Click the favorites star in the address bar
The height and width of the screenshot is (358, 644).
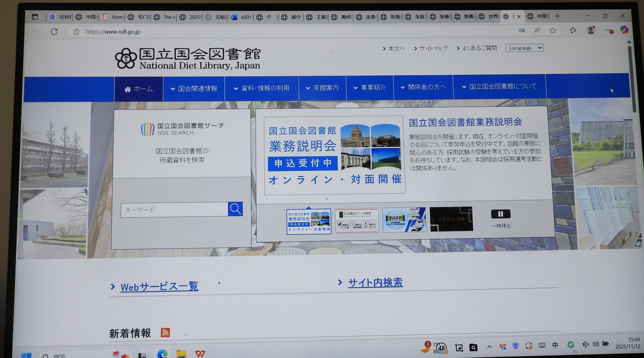[553, 30]
